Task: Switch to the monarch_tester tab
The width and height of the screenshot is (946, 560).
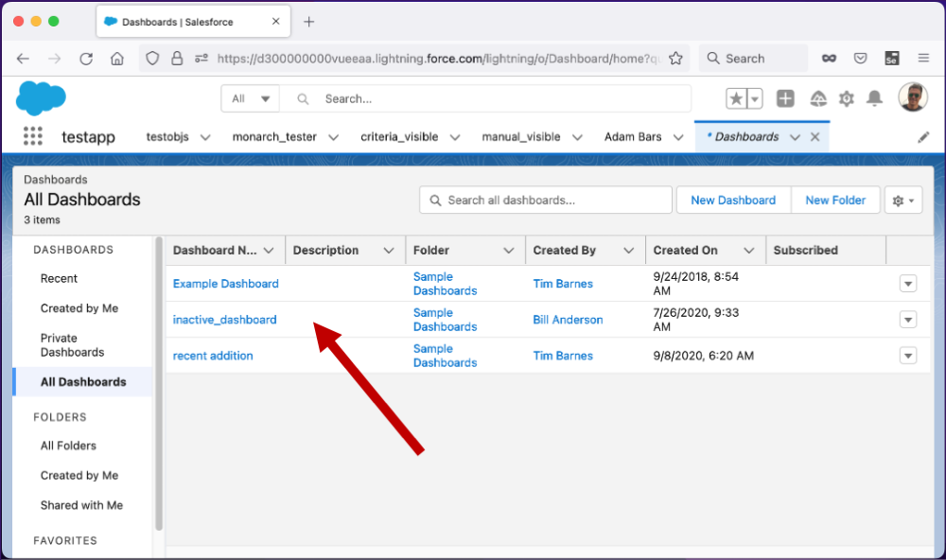Action: point(274,137)
